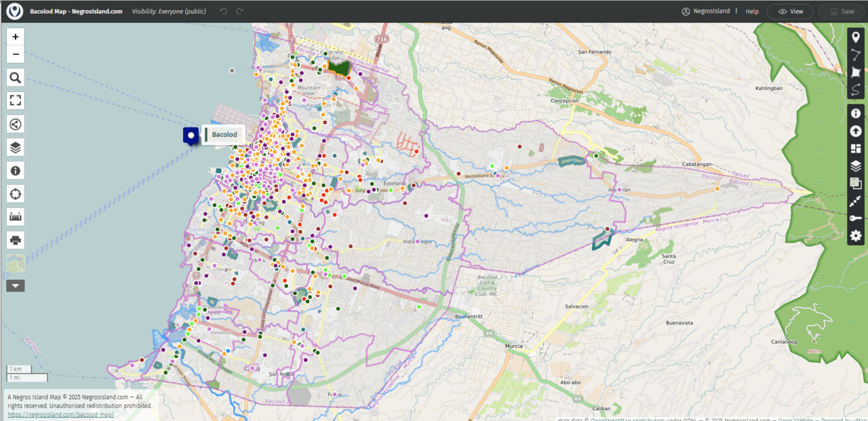Click the blue Bacolod map marker

[x=191, y=136]
